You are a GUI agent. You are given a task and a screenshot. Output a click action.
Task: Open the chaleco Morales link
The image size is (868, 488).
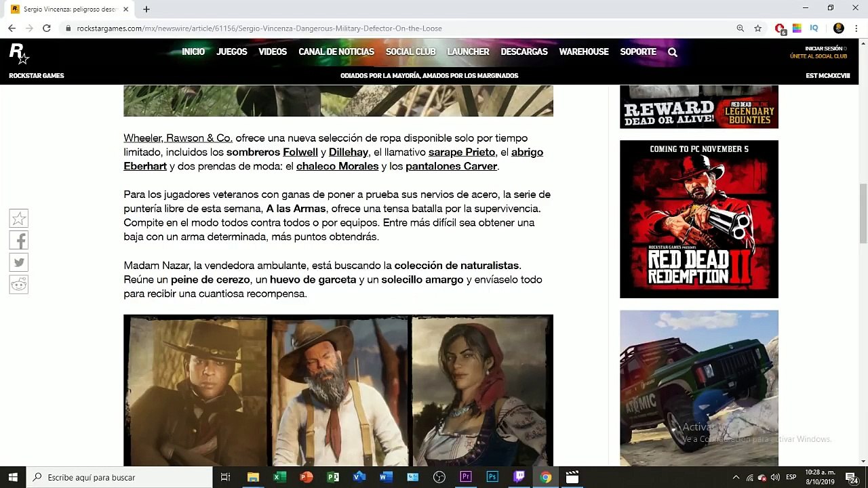(337, 167)
